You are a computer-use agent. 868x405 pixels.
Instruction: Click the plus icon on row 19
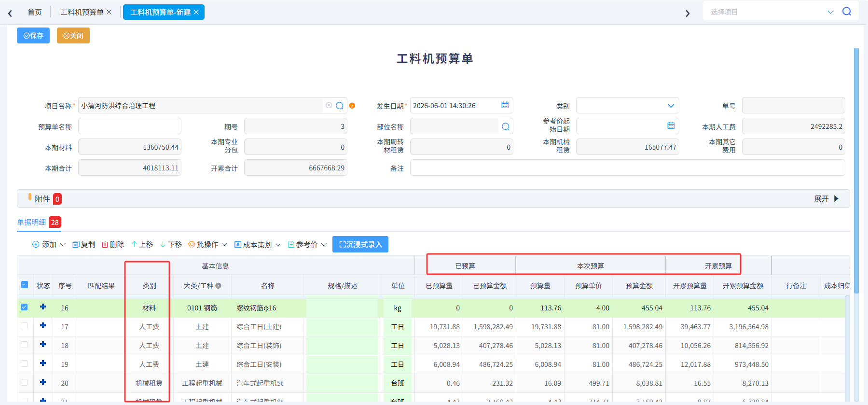[43, 363]
